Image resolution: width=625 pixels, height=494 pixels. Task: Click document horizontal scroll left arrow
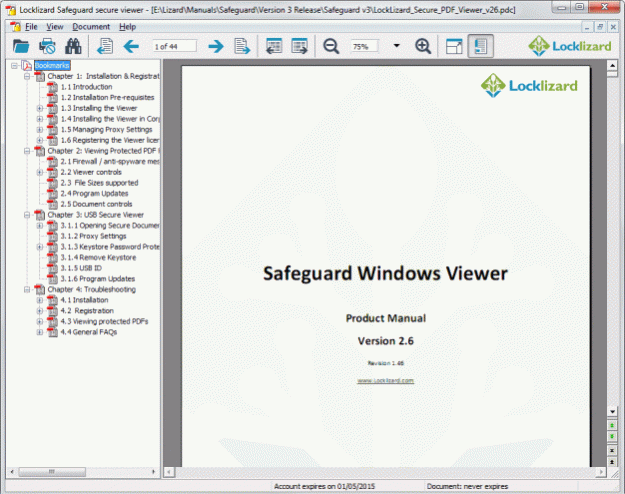coord(169,472)
